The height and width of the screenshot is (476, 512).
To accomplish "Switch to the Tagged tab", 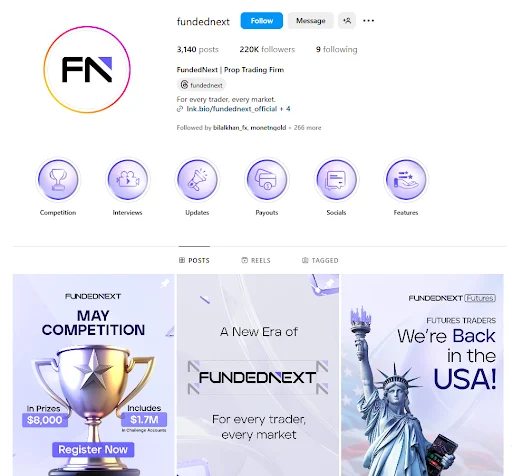I will [320, 260].
